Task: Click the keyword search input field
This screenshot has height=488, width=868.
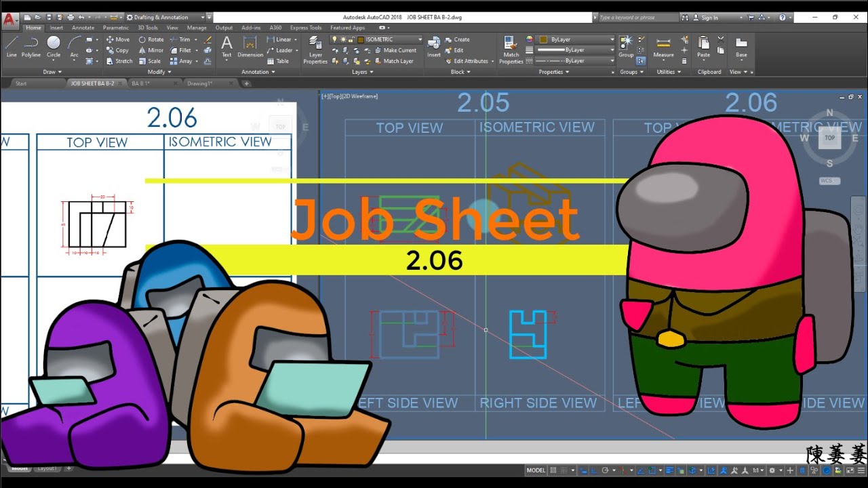Action: point(638,18)
